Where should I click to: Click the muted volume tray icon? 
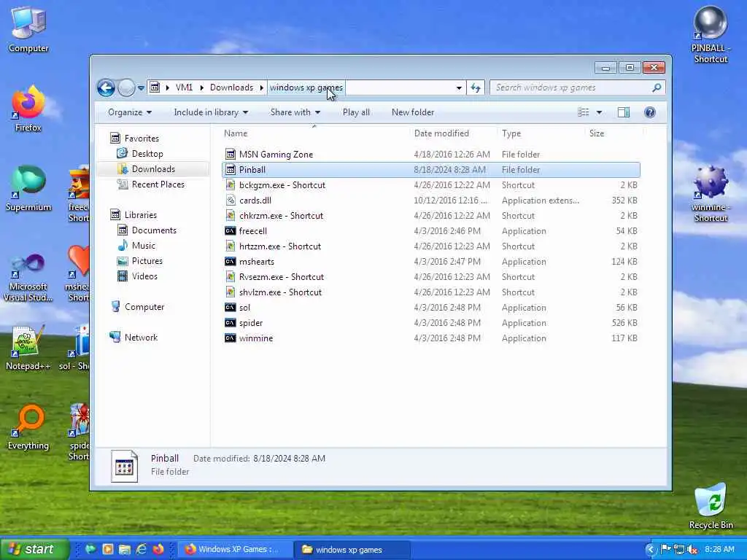click(x=692, y=550)
